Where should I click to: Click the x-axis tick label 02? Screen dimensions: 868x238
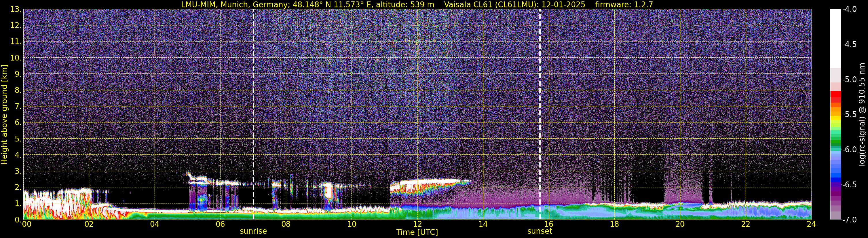[89, 224]
